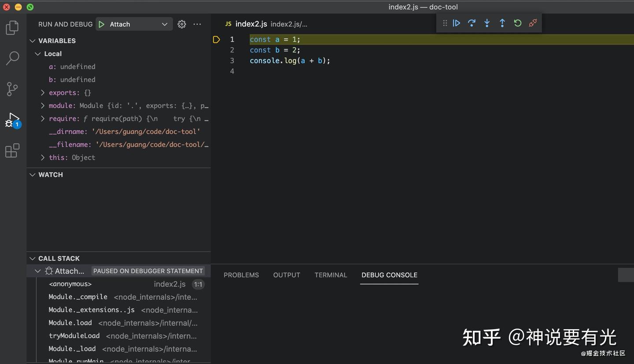Collapse the VARIABLES section
Viewport: 634px width, 364px height.
point(32,40)
